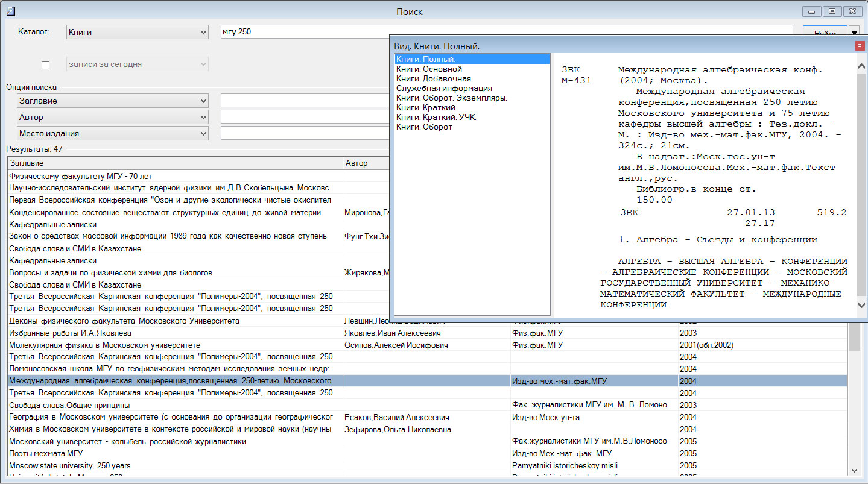This screenshot has width=868, height=484.
Task: Minimize the Поиск window
Action: tap(813, 11)
